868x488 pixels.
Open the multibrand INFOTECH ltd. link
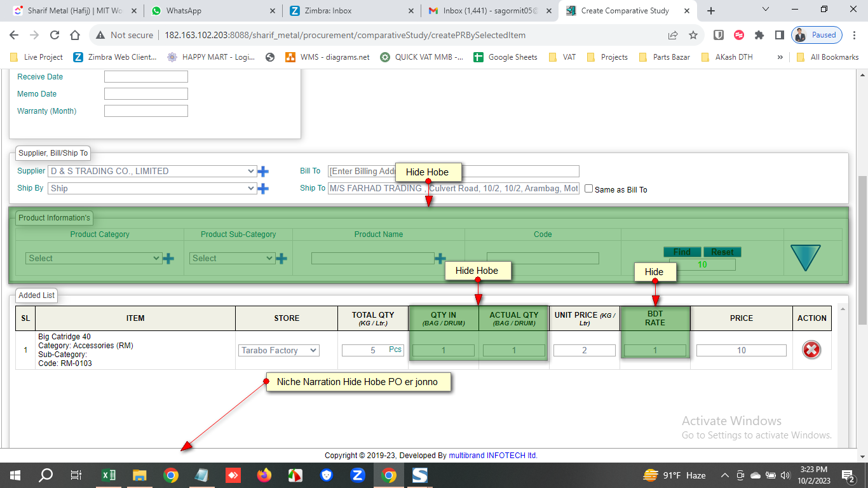click(x=493, y=456)
